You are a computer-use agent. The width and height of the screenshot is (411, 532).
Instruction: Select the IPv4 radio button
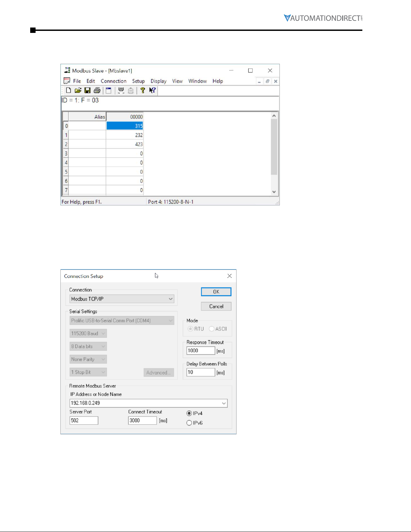[x=189, y=414]
